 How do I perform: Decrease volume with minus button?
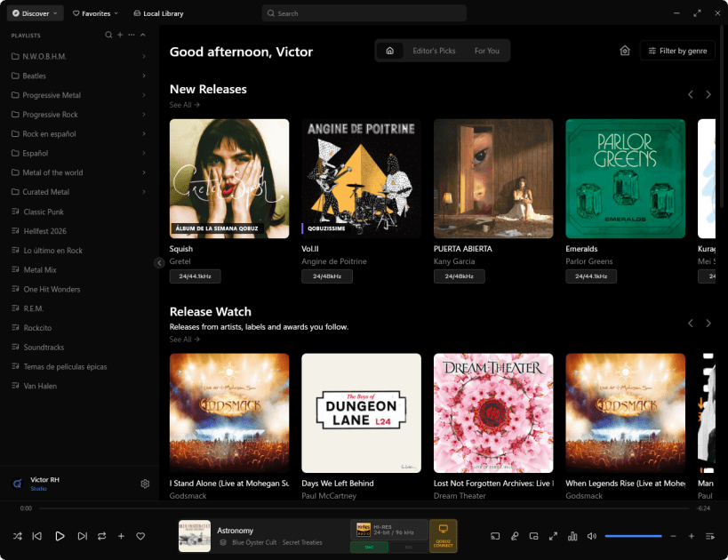pyautogui.click(x=673, y=536)
